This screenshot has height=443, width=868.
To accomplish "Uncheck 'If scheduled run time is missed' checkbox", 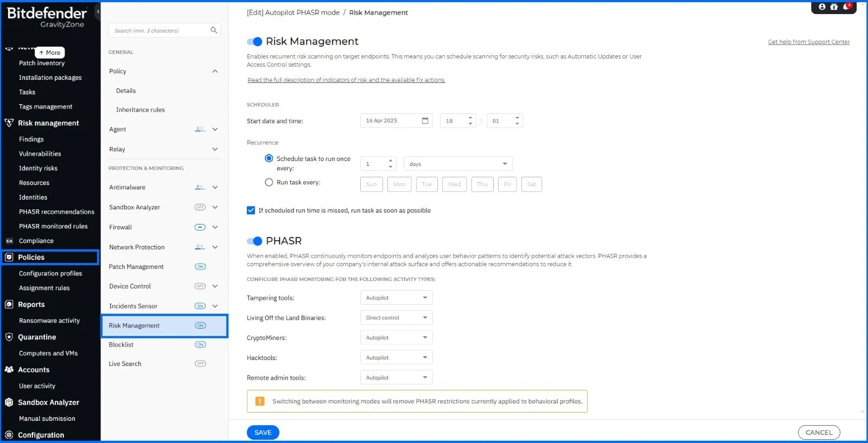I will [x=251, y=210].
